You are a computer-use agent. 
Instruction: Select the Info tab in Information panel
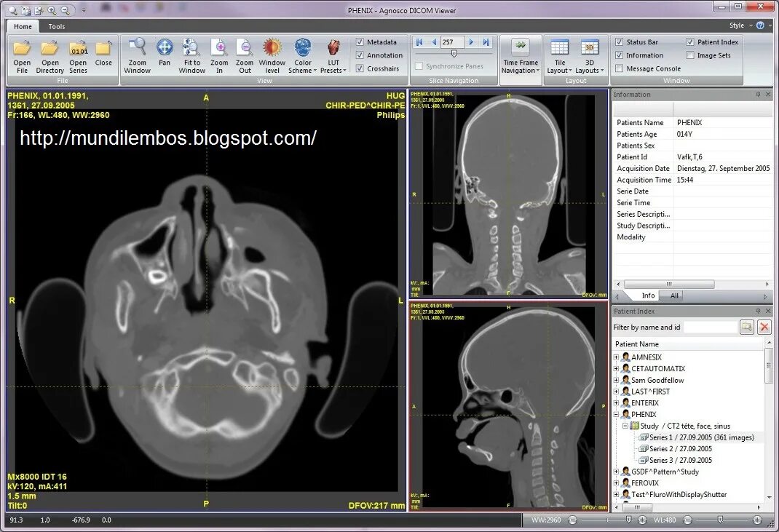click(x=648, y=295)
